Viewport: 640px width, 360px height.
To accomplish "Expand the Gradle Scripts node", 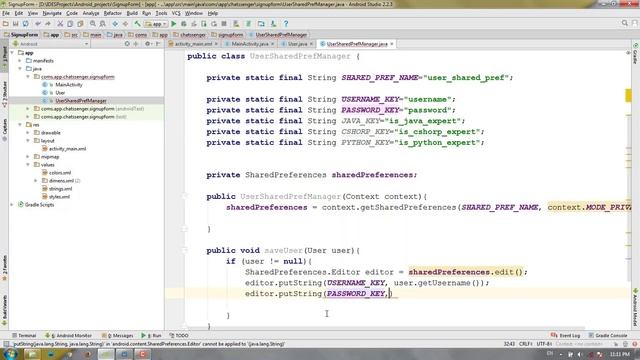I will (x=12, y=204).
